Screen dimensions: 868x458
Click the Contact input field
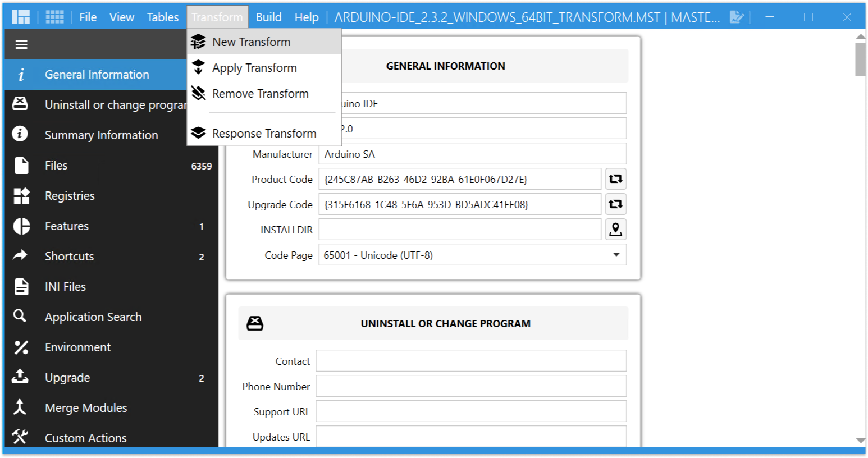click(471, 361)
